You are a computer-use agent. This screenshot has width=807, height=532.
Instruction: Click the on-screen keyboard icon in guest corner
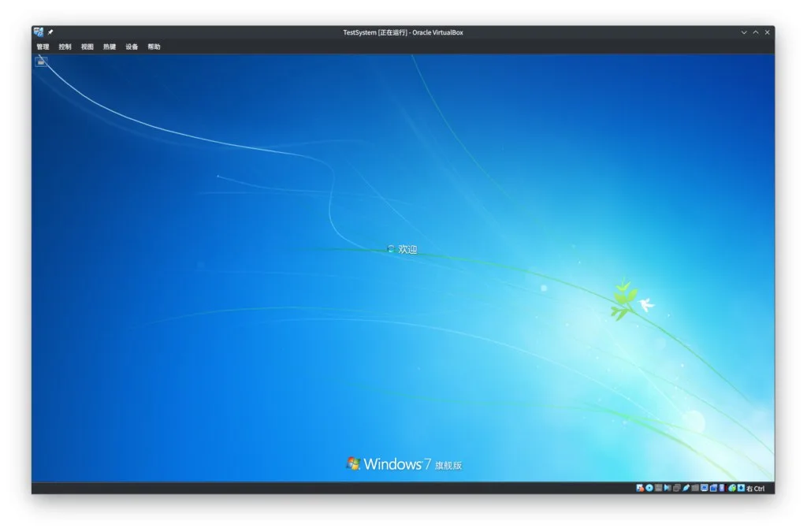(x=41, y=61)
